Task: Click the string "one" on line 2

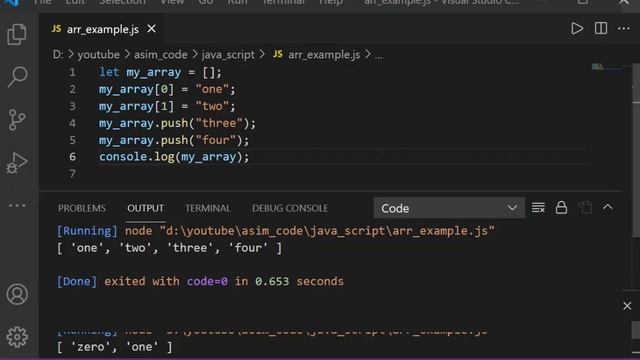Action: (x=212, y=89)
